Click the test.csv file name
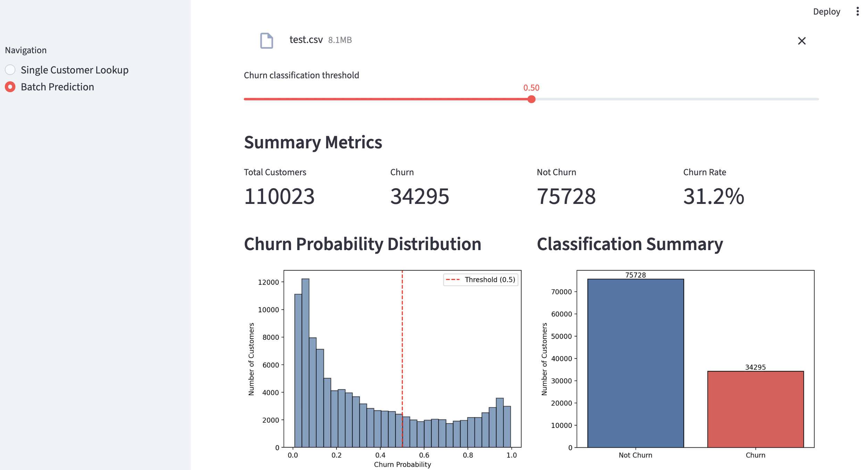This screenshot has width=868, height=470. (306, 40)
